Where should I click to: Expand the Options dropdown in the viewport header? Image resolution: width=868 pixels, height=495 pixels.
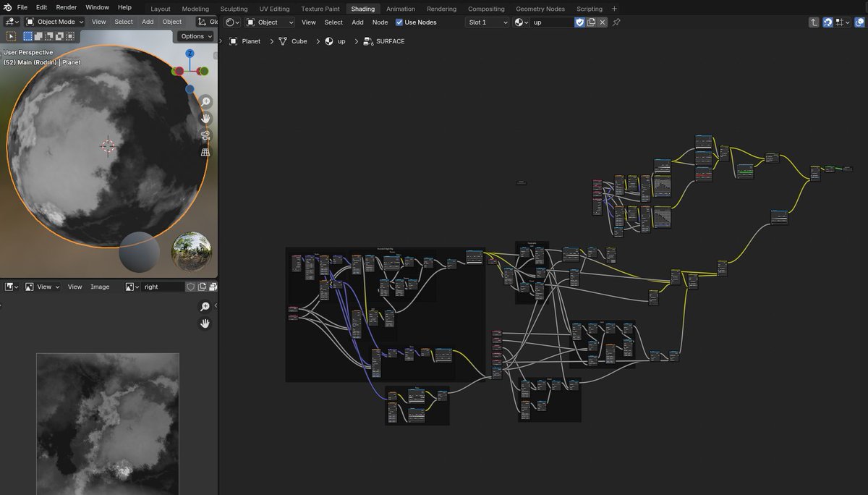tap(194, 35)
